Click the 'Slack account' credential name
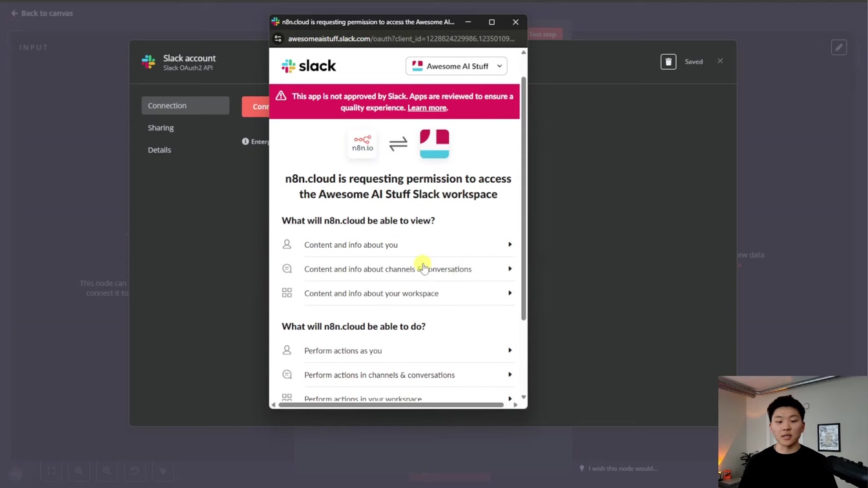Viewport: 868px width, 488px height. pos(189,58)
